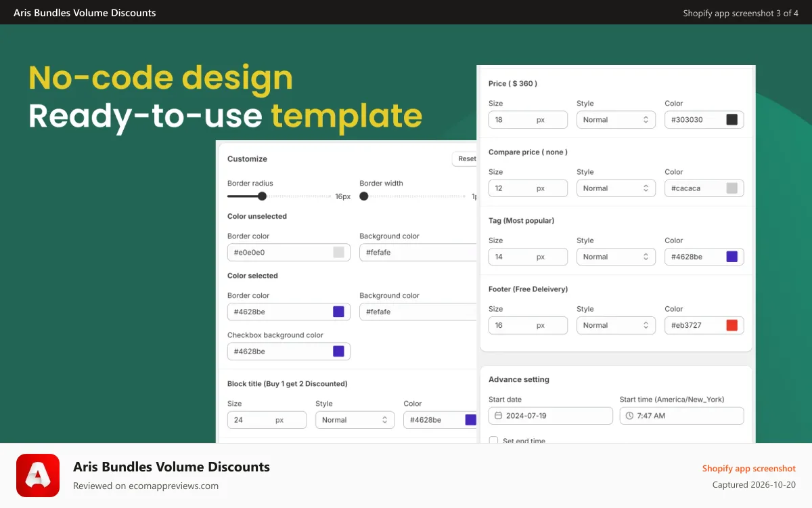Click the Customize panel heading

(x=247, y=158)
